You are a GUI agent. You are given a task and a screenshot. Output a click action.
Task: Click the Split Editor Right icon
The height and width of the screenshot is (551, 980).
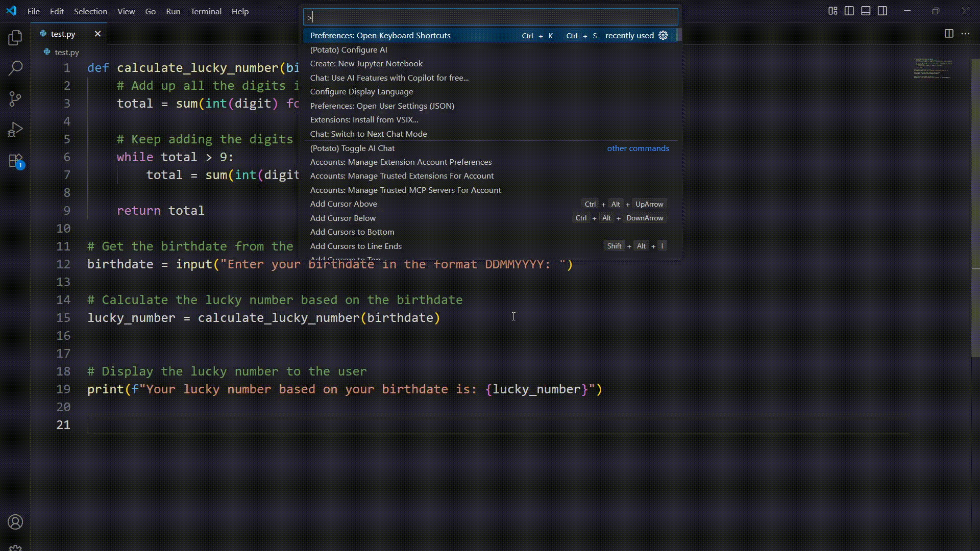[949, 34]
